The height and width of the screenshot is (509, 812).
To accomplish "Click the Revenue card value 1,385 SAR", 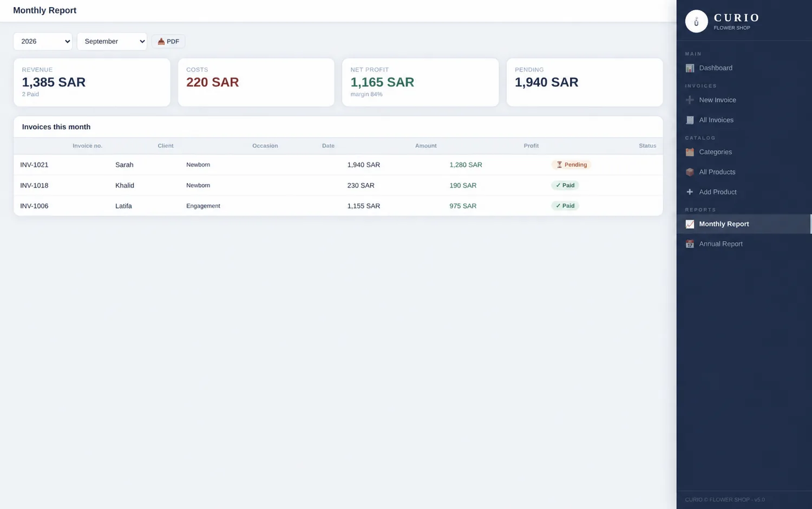I will (54, 82).
